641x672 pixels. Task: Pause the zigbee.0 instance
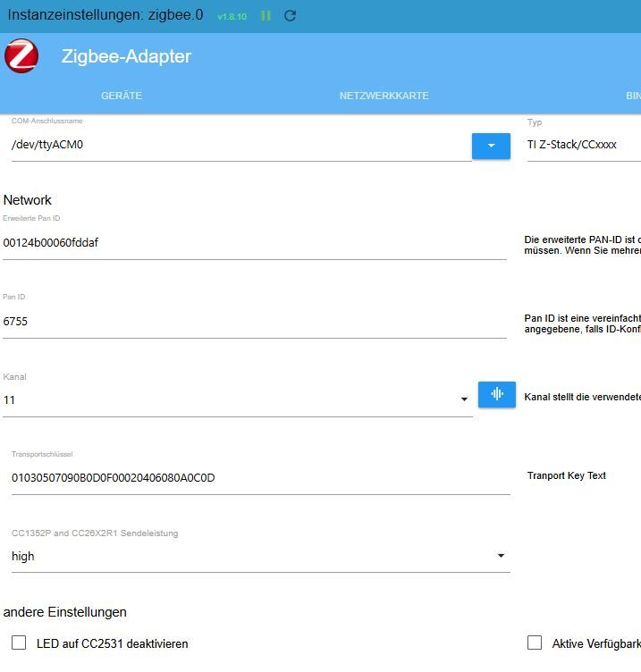(266, 16)
